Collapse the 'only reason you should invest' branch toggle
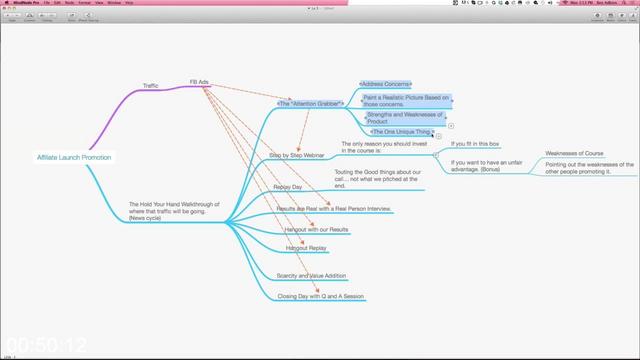Viewport: 640px width, 360px height. (436, 155)
